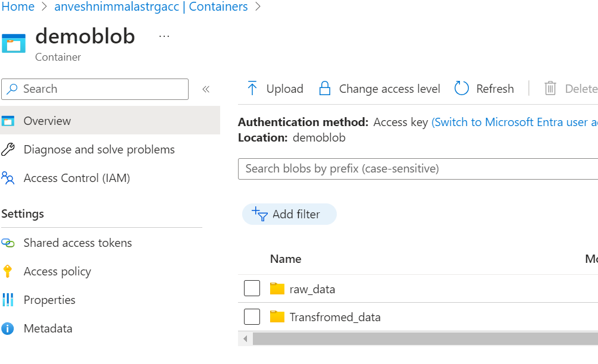This screenshot has width=598, height=364.
Task: Click the Access Control people icon
Action: coord(8,178)
